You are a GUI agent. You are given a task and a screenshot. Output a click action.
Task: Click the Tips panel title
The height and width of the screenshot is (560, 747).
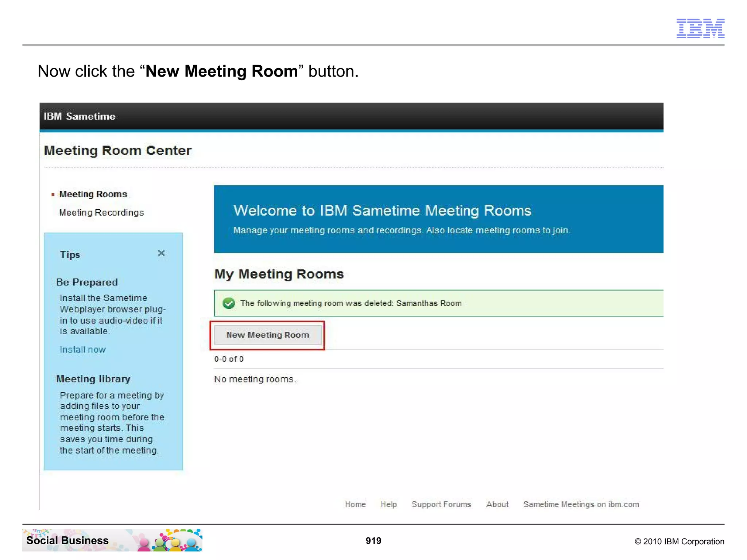[70, 254]
